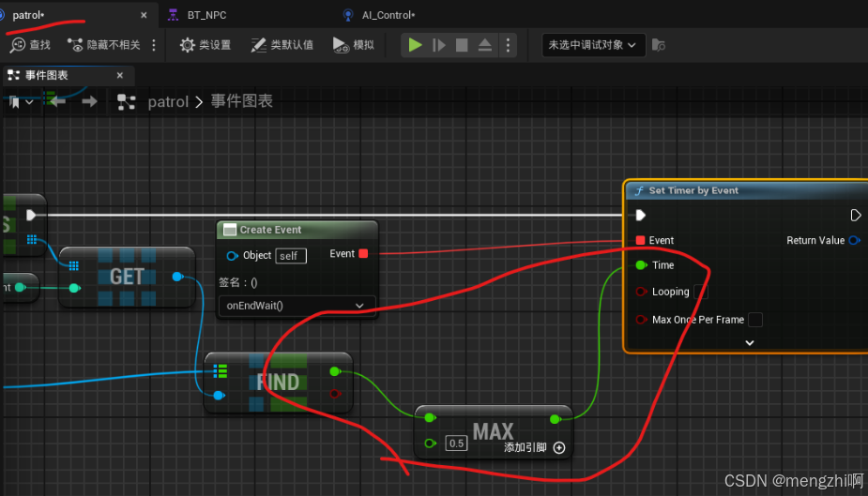Click the 模拟 (Simulate) button
The width and height of the screenshot is (868, 496).
click(354, 45)
